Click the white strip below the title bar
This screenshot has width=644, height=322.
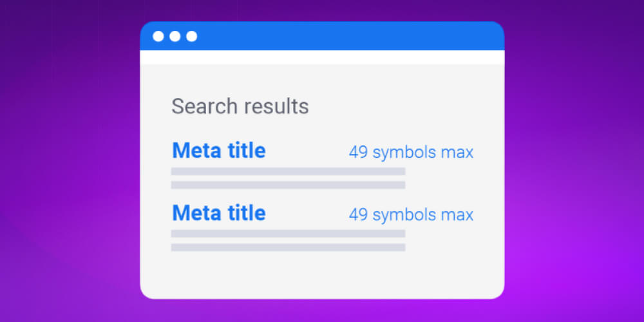(322, 57)
